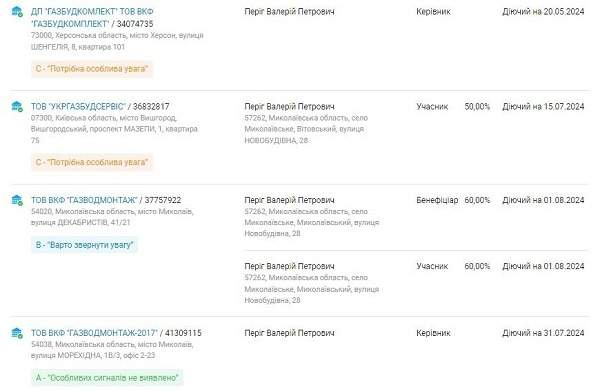Open ТОВ ВКФ "ГАЗВОДМОНТАЖ-2017" company page
Viewport: 600px width, 391px height.
[94, 333]
